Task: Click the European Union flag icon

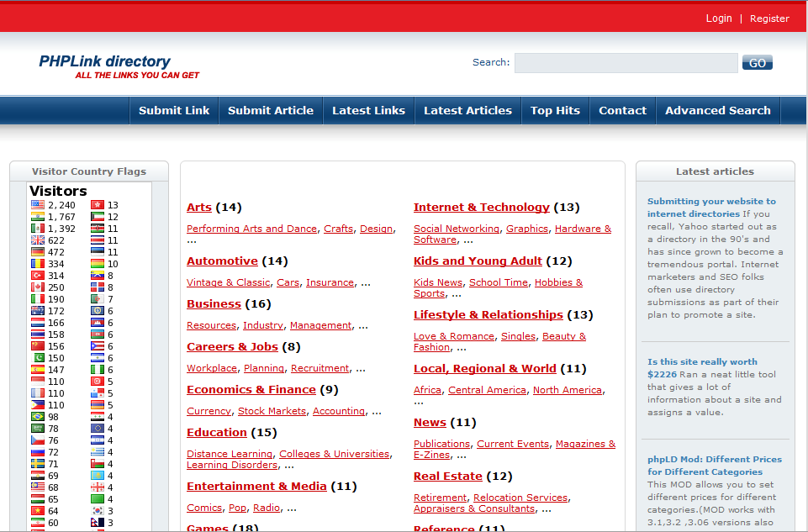Action: tap(98, 429)
